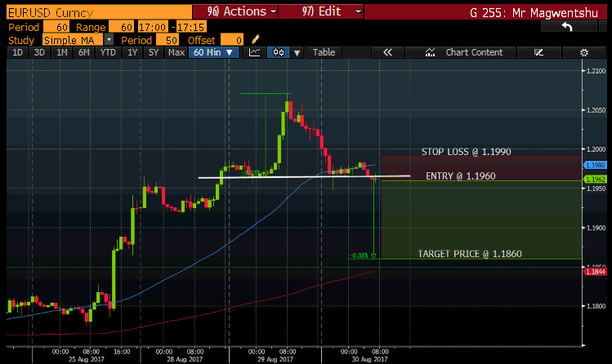Click the back arrow button
Screen dimensions: 612x364
567,26
